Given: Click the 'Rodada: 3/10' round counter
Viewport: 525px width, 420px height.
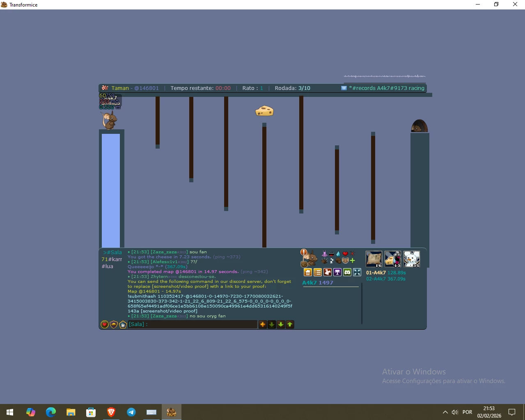Looking at the screenshot, I should [292, 88].
